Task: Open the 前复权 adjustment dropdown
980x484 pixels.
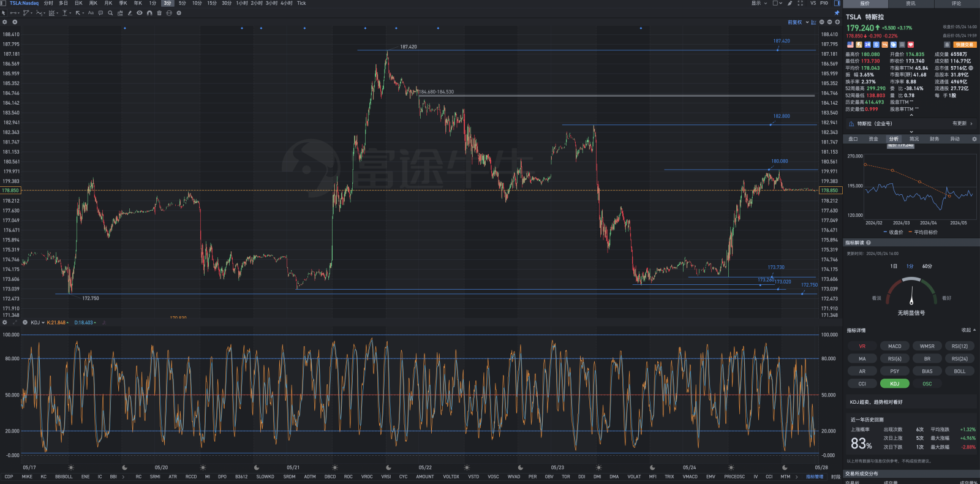Action: point(798,22)
